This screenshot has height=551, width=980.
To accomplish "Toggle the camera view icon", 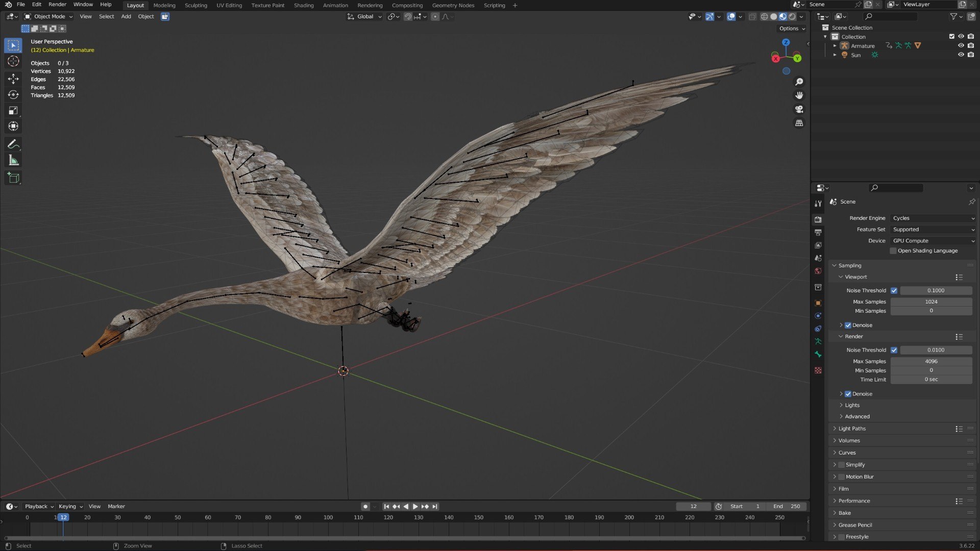I will click(x=799, y=109).
